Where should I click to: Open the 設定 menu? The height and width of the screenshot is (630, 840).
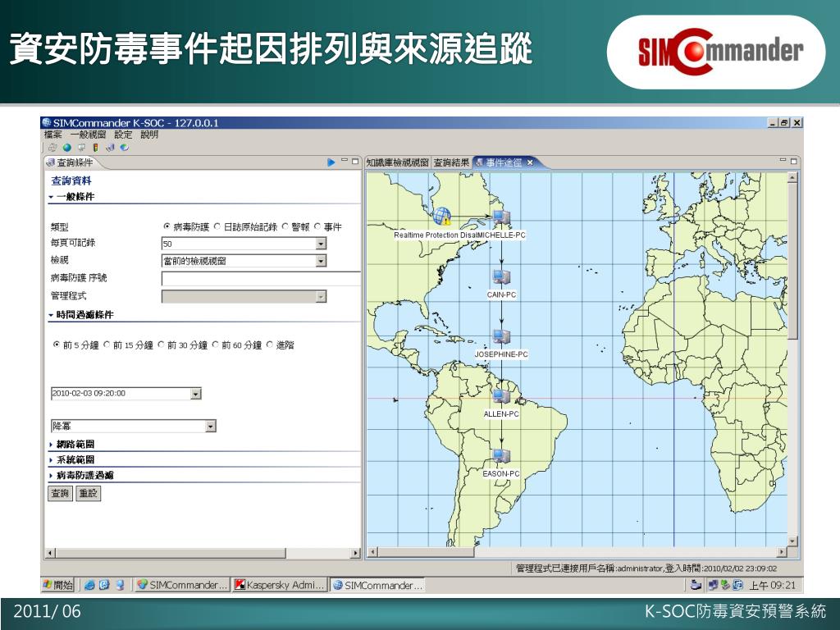[123, 135]
